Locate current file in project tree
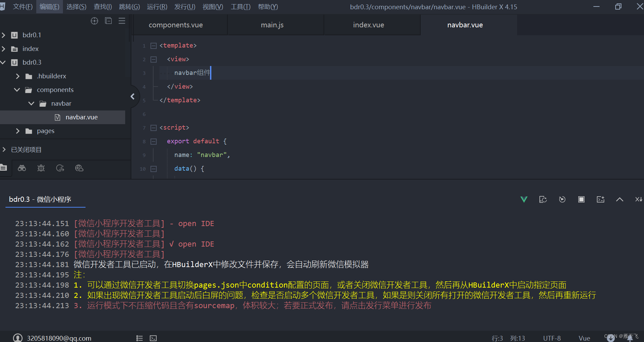644x342 pixels. tap(94, 21)
